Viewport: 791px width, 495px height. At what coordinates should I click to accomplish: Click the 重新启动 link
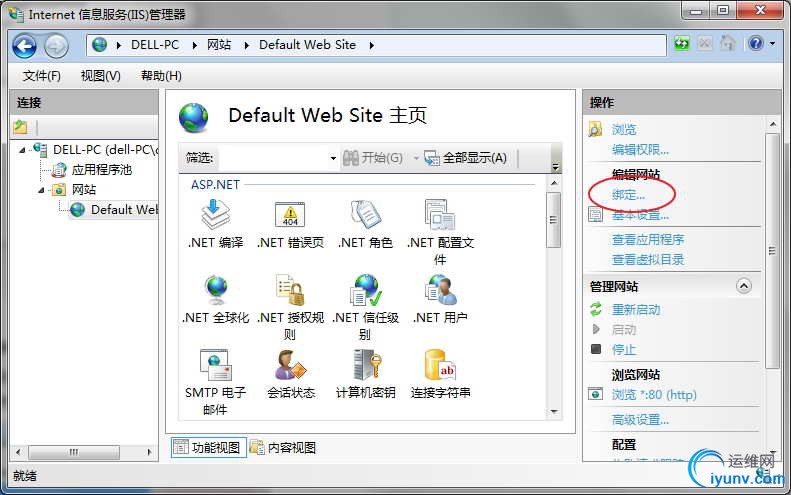[x=636, y=309]
